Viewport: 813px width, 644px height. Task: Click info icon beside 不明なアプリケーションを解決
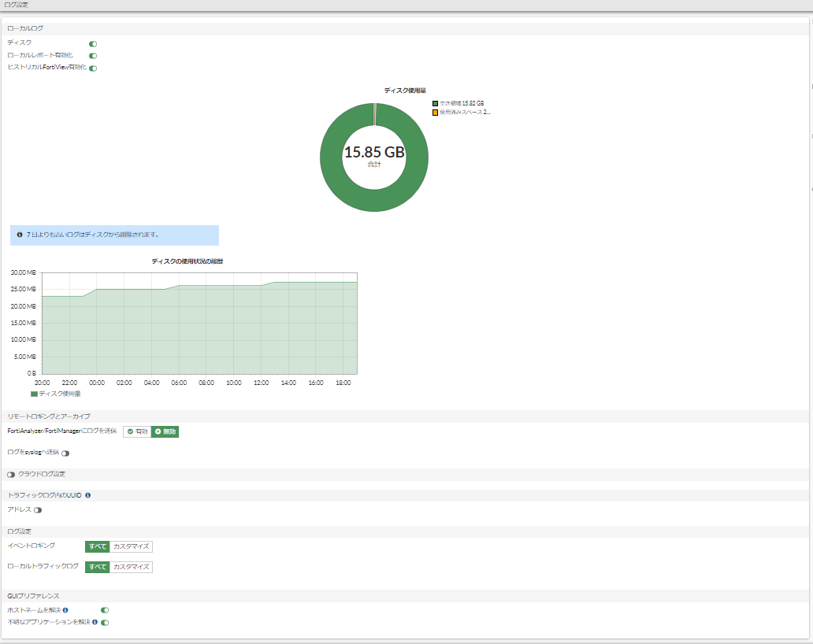(x=95, y=622)
